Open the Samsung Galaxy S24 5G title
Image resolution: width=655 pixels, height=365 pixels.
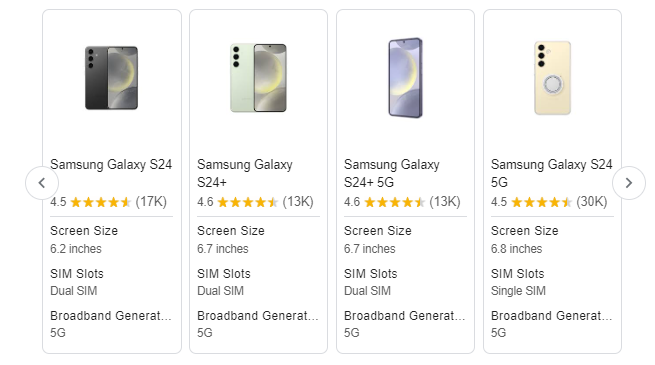551,173
